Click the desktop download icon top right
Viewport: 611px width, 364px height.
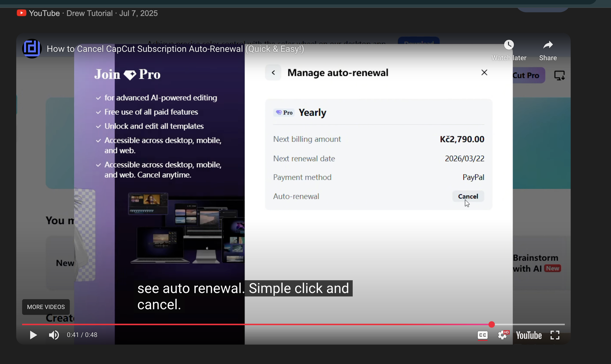point(559,75)
